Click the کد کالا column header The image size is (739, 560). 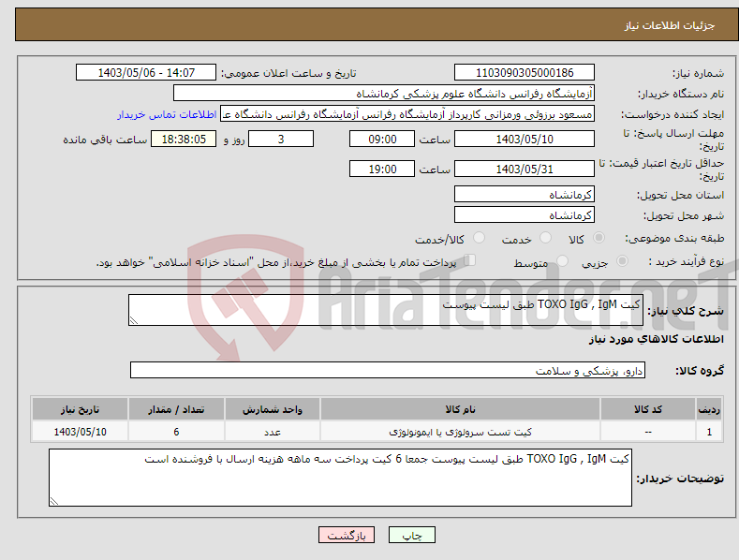click(x=647, y=409)
